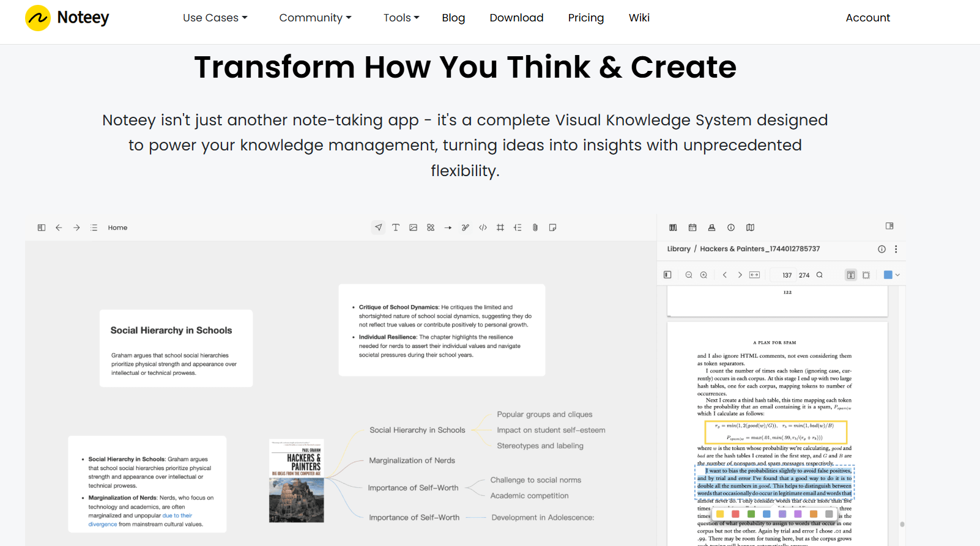Image resolution: width=980 pixels, height=546 pixels.
Task: Go forward with the right arrow icon
Action: click(76, 227)
